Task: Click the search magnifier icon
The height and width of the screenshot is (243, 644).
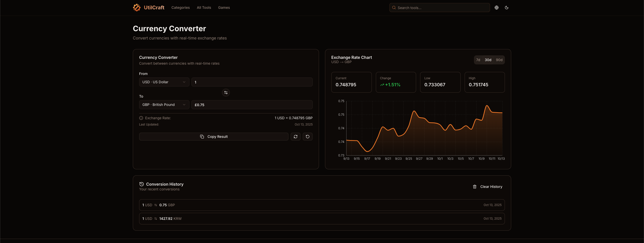Action: pyautogui.click(x=394, y=8)
